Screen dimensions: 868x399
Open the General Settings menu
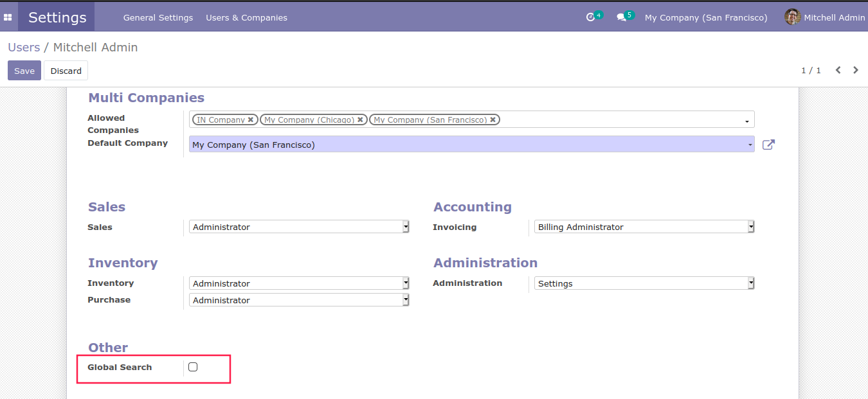[x=158, y=17]
